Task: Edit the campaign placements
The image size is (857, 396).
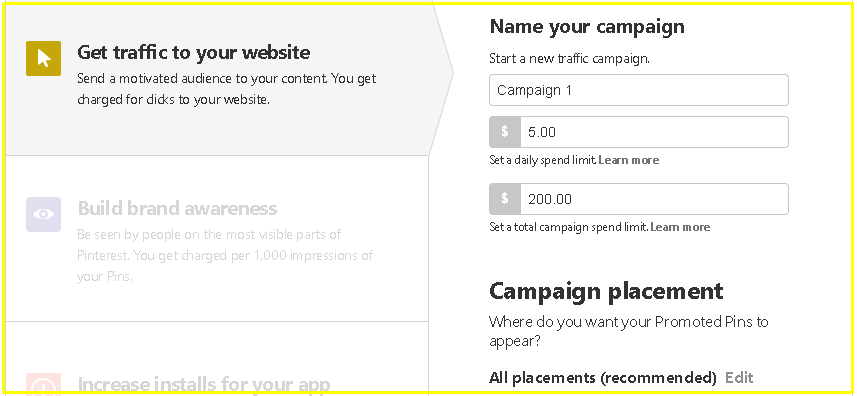Action: 739,377
